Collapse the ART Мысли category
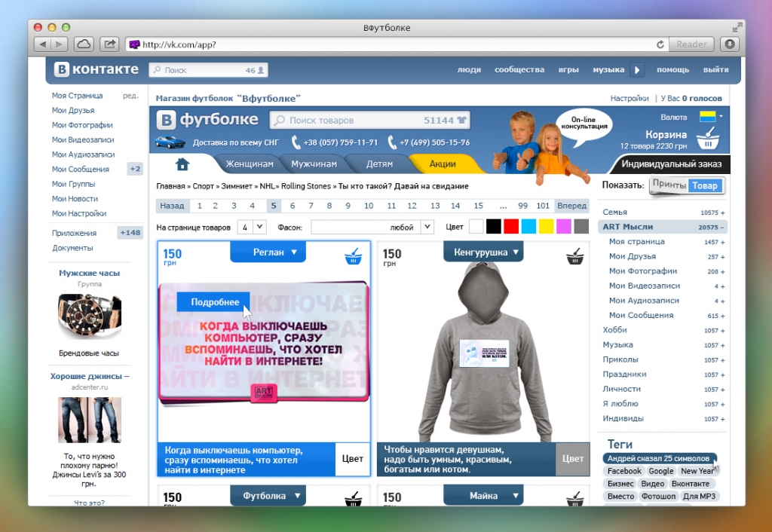This screenshot has height=532, width=772. pyautogui.click(x=722, y=228)
